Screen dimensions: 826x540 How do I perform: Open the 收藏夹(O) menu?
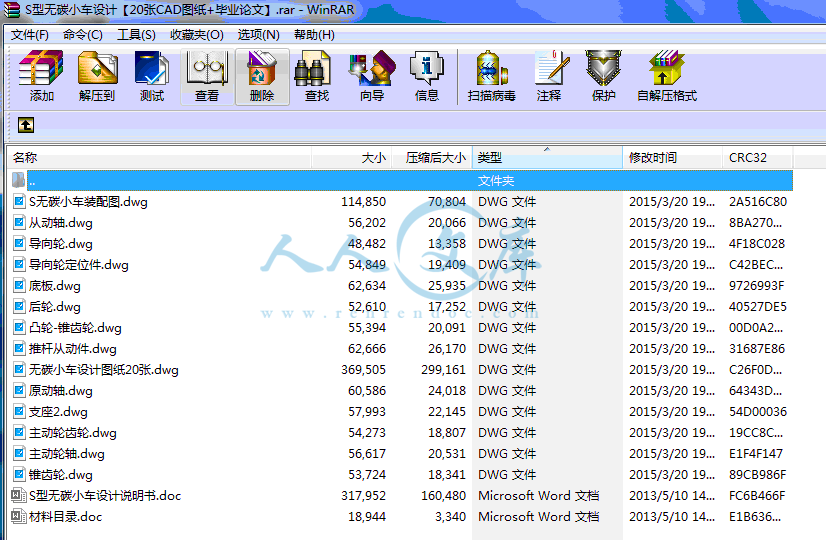pos(196,35)
